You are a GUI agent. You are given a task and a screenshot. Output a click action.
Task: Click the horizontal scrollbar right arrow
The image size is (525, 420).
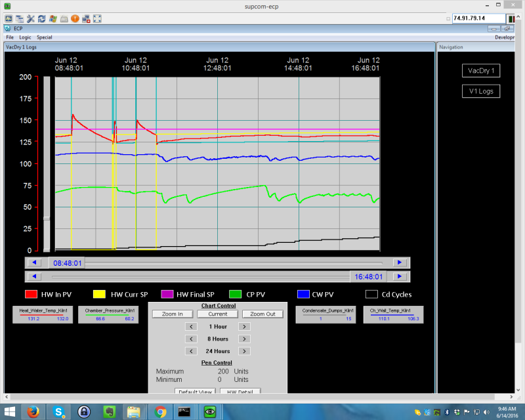(x=511, y=397)
